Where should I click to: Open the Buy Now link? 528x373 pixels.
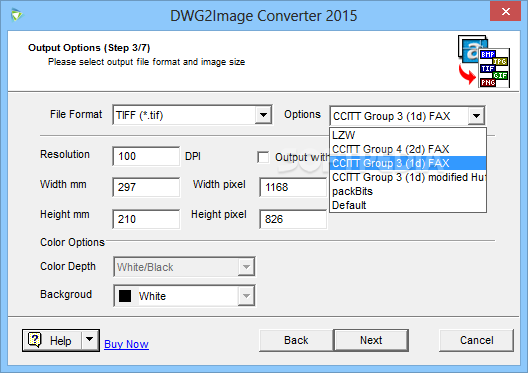(126, 344)
